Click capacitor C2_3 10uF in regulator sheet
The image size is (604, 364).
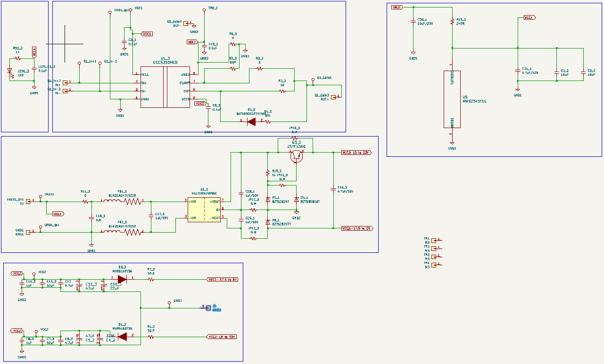point(584,72)
